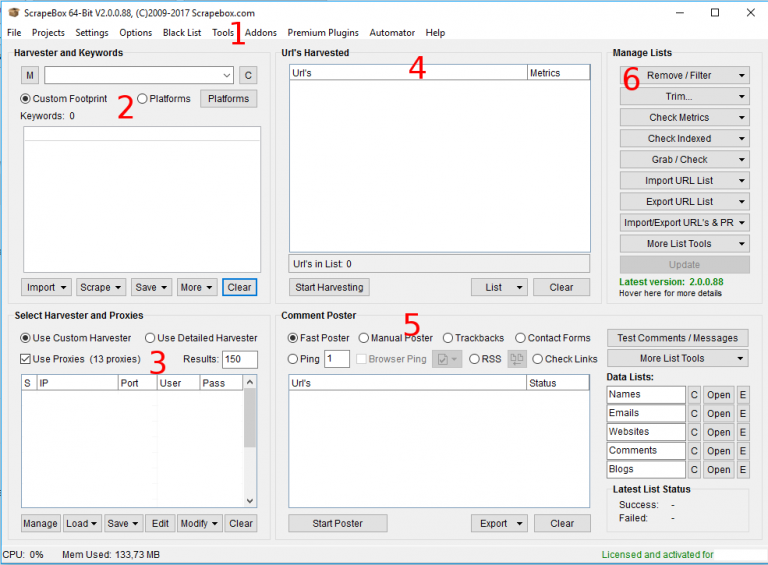Toggle the Use Proxies checkbox
Screen dimensions: 768x565
[x=26, y=359]
